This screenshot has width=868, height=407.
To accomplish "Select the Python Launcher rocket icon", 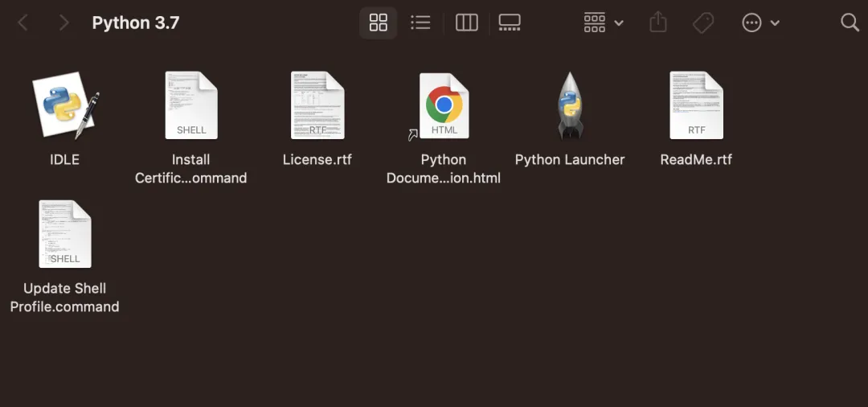I will click(570, 105).
